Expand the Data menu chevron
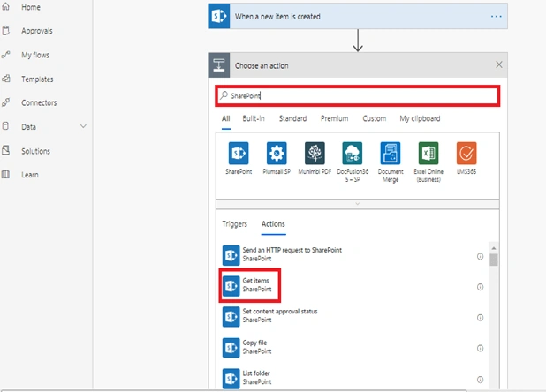Image resolution: width=546 pixels, height=392 pixels. point(83,126)
